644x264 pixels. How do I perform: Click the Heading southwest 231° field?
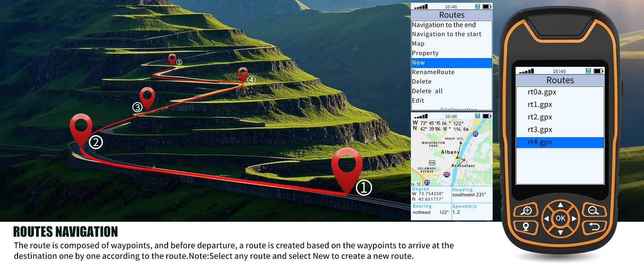click(472, 194)
